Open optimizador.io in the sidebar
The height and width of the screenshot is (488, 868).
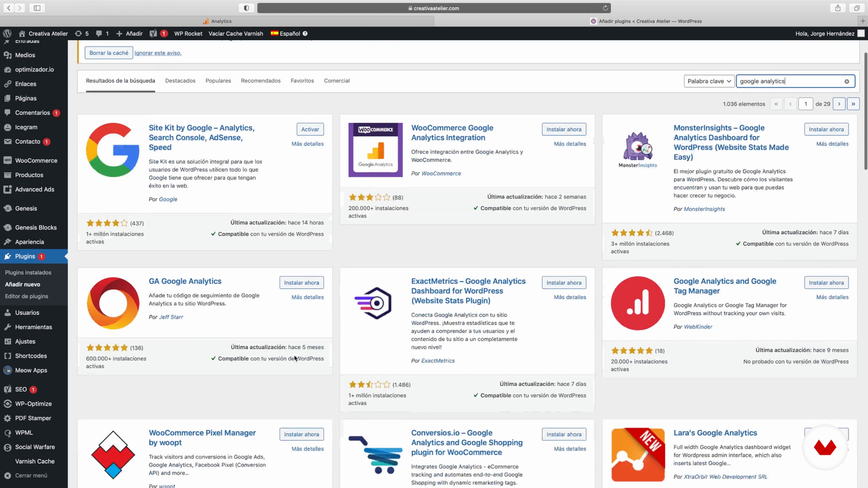(34, 69)
